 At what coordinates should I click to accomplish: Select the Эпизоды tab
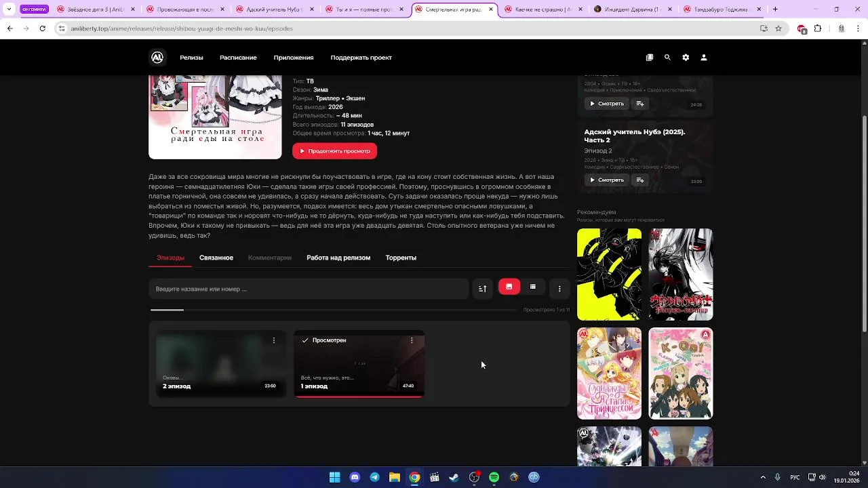point(170,258)
